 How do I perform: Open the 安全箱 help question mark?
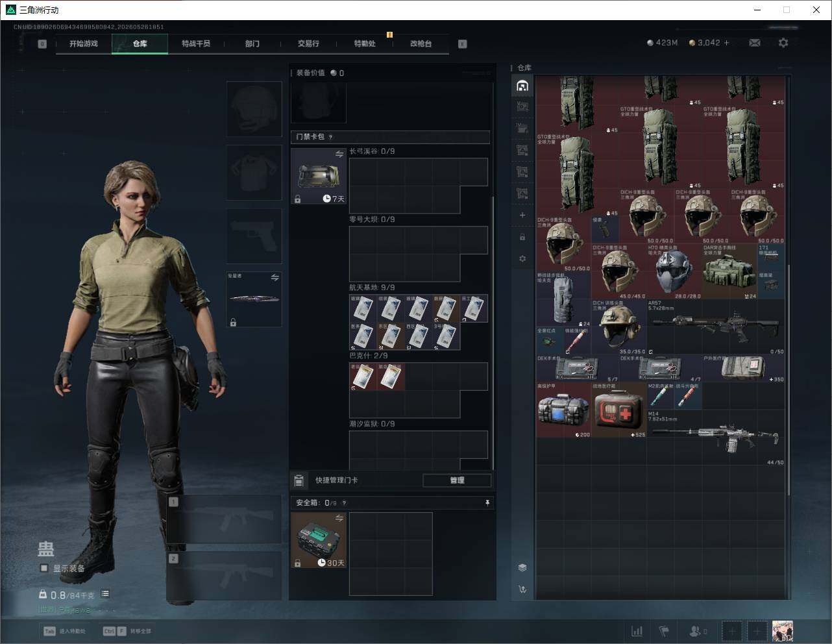coord(344,502)
